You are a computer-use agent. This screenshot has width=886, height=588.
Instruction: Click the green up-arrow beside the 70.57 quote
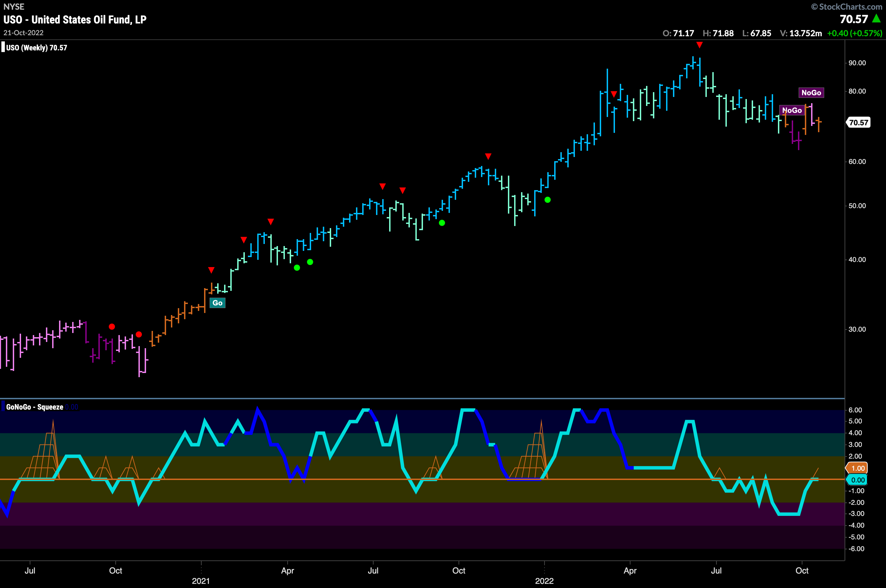pos(876,18)
